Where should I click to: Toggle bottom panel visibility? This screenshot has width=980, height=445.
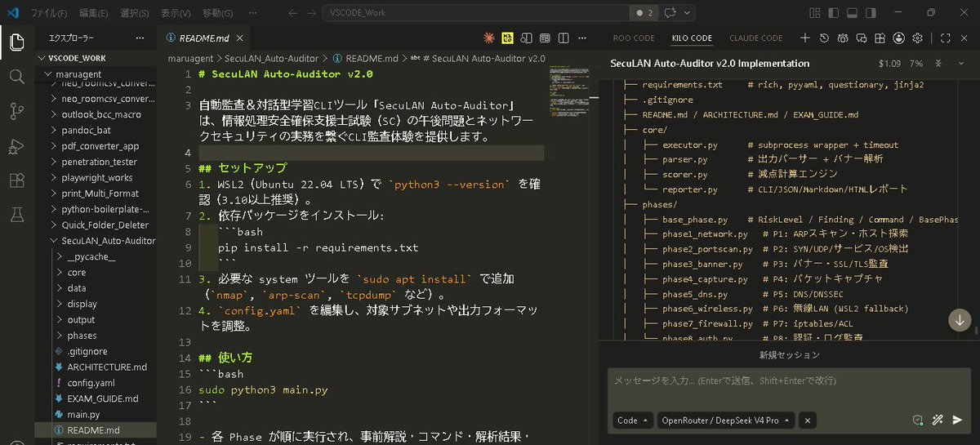(x=851, y=13)
